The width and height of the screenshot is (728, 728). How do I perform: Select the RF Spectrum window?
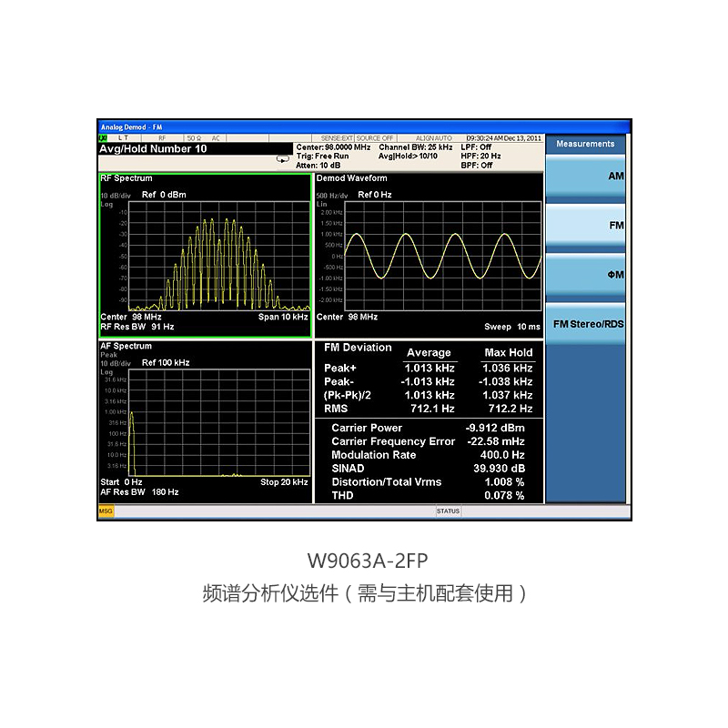pos(205,256)
